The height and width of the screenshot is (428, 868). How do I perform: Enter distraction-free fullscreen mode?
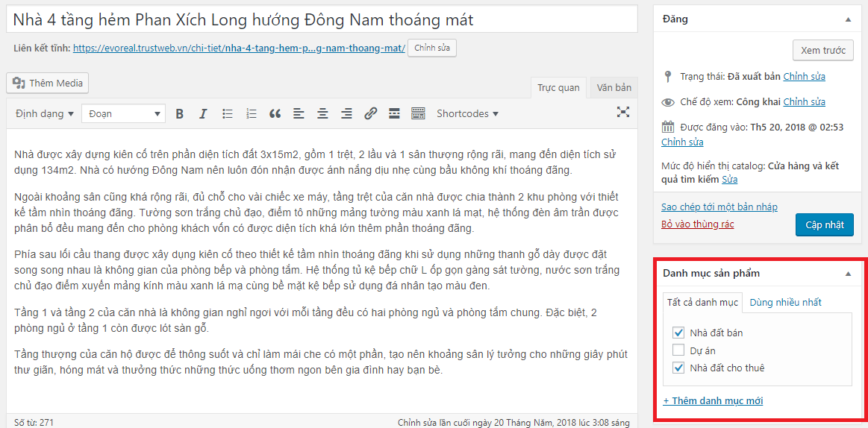[x=623, y=113]
